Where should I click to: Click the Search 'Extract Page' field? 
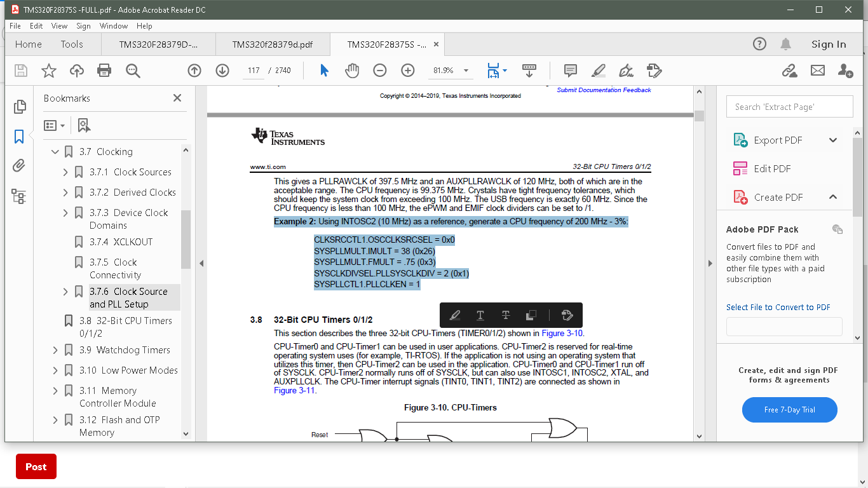789,107
